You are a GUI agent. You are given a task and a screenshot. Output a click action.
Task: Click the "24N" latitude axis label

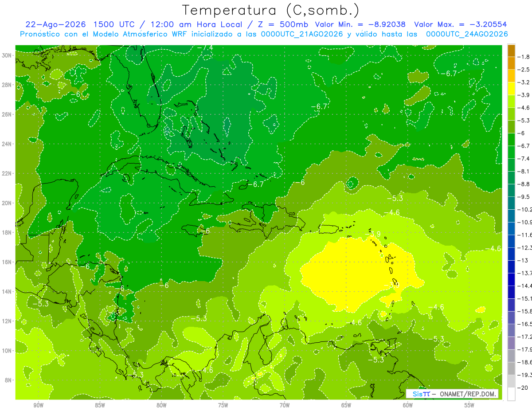pos(7,144)
